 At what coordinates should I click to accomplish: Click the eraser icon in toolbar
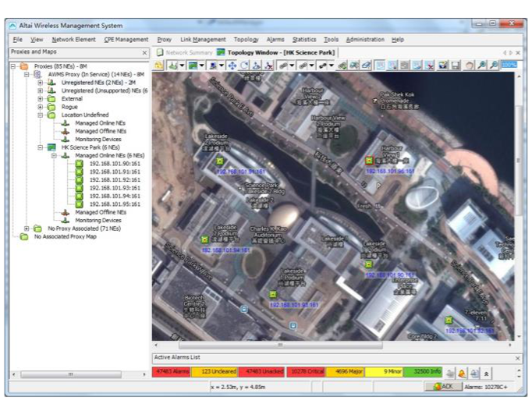pyautogui.click(x=367, y=66)
